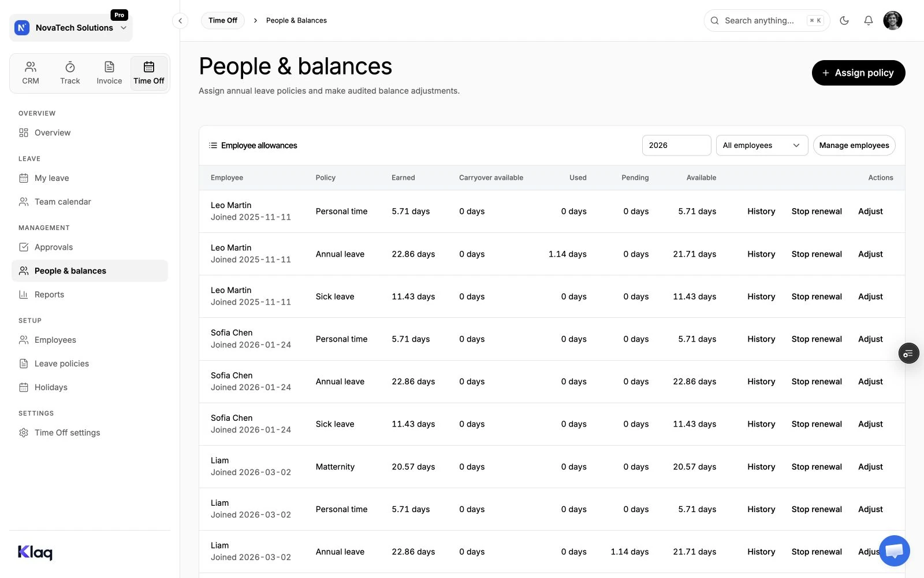Stop renewal for Liam Annual leave
The image size is (924, 578).
coord(817,552)
